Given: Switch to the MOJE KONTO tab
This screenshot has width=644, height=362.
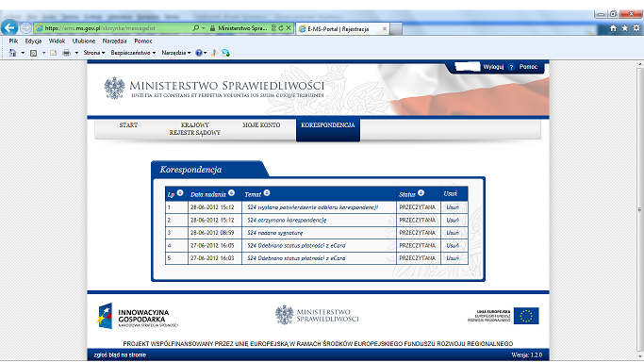Looking at the screenshot, I should 261,125.
